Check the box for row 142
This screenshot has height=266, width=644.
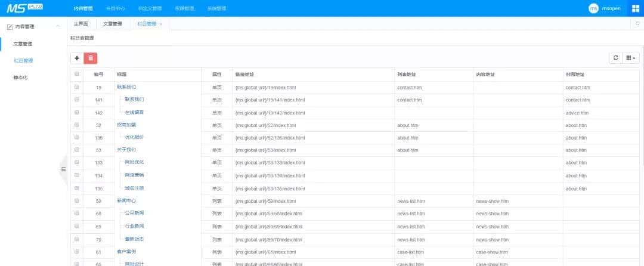(x=76, y=112)
